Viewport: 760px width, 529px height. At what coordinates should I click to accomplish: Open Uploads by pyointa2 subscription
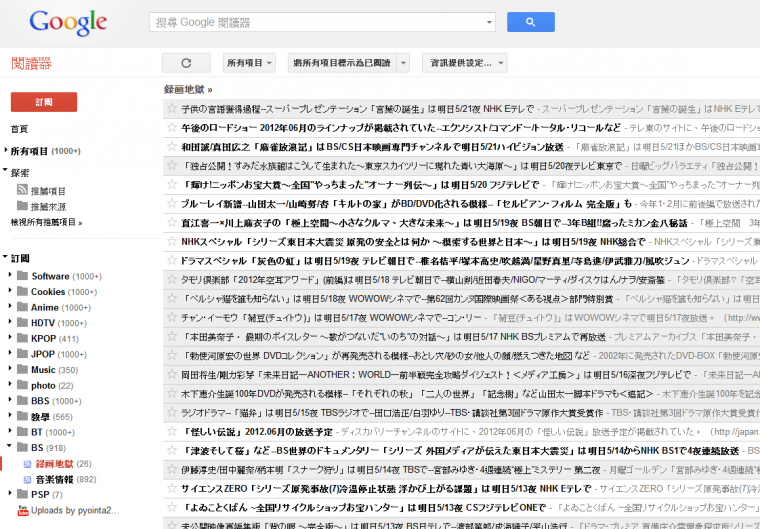coord(75,511)
